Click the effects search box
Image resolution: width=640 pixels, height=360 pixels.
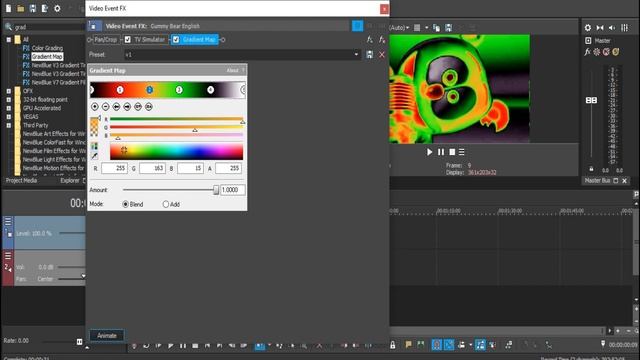point(49,27)
